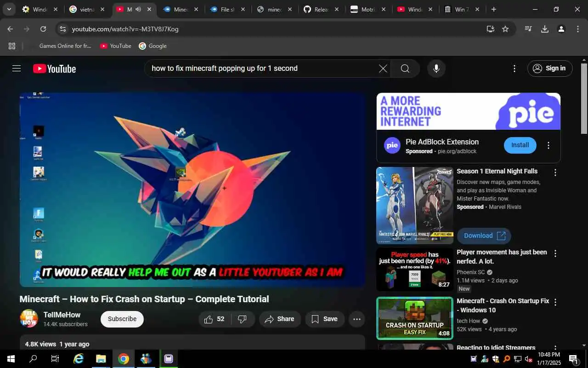Screen dimensions: 588x368
Task: Click the 10:48 PM taskbar clock
Action: point(549,359)
